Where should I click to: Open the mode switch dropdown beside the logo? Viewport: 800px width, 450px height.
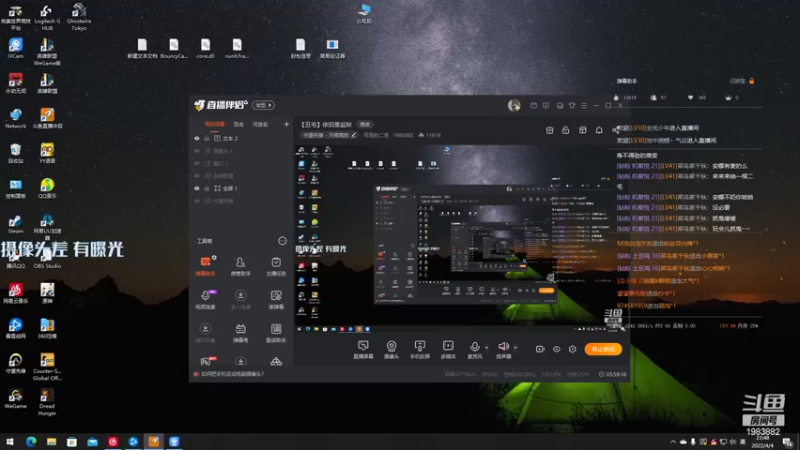tap(264, 105)
